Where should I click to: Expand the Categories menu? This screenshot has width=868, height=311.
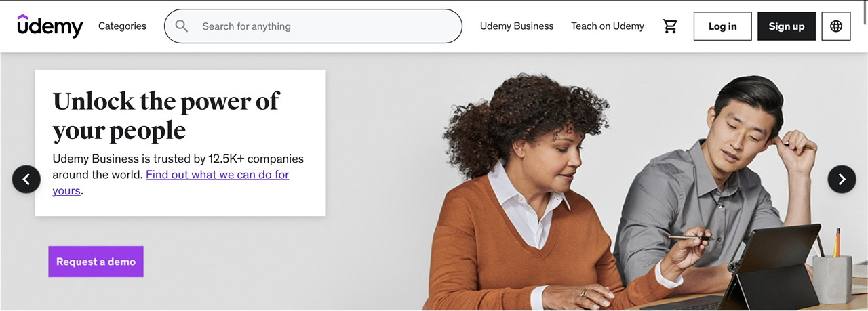coord(122,26)
